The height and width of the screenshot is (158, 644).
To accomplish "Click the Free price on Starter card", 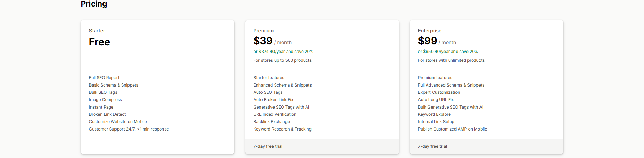I will click(x=99, y=42).
